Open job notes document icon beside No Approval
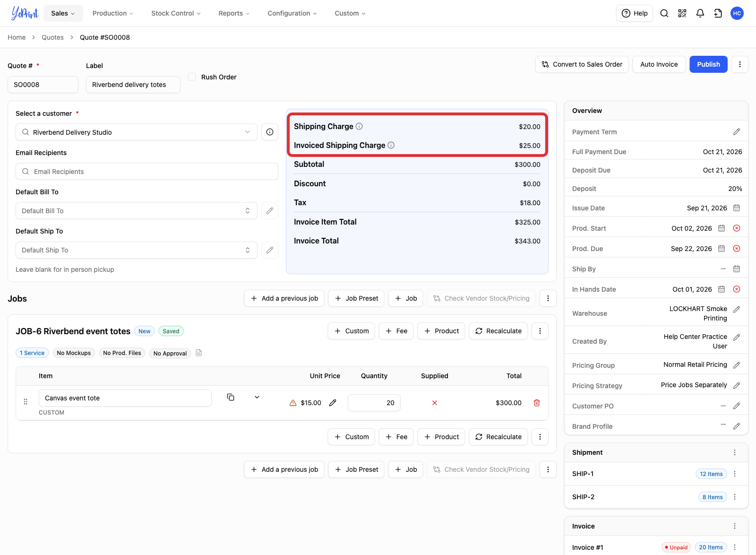The width and height of the screenshot is (756, 555). tap(199, 353)
